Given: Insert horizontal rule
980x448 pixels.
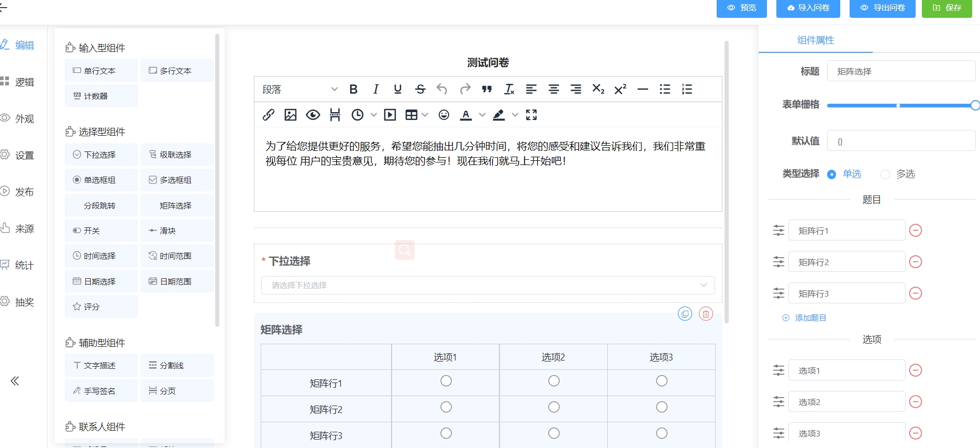Looking at the screenshot, I should tap(643, 89).
